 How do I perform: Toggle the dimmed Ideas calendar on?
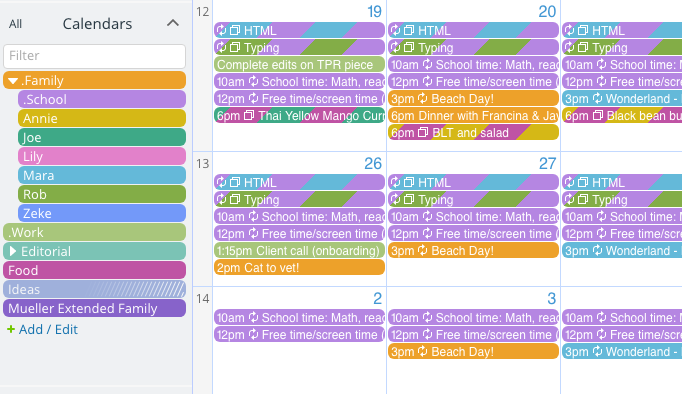[94, 289]
